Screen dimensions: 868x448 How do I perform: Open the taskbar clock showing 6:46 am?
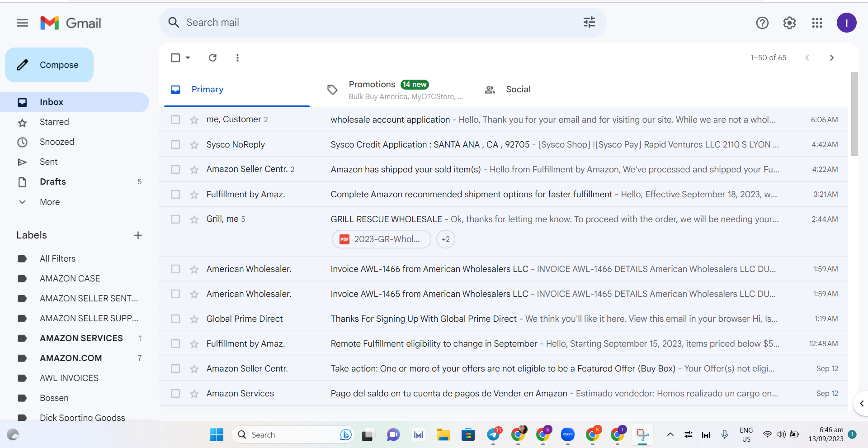coord(826,434)
